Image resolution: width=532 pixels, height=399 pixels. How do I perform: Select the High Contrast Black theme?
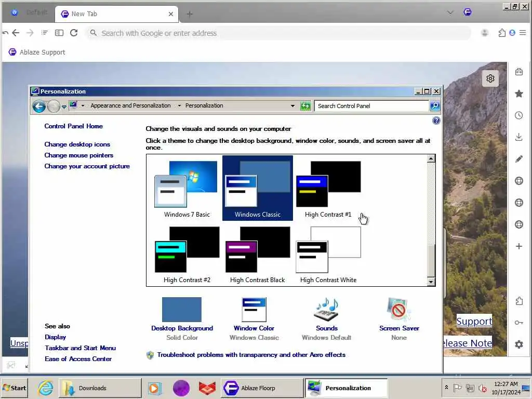click(x=258, y=255)
